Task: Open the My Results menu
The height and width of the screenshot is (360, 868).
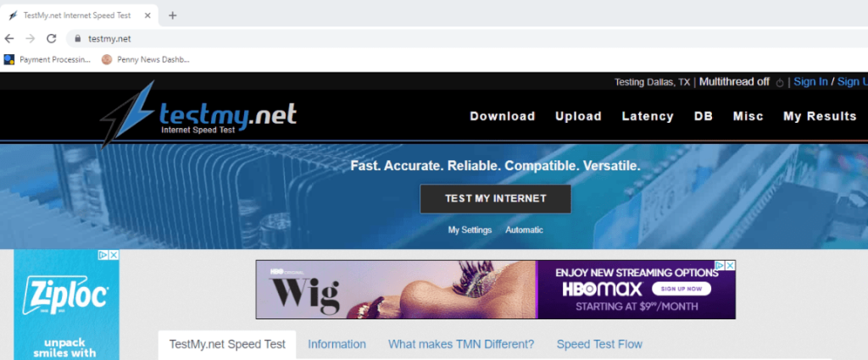Action: tap(820, 116)
